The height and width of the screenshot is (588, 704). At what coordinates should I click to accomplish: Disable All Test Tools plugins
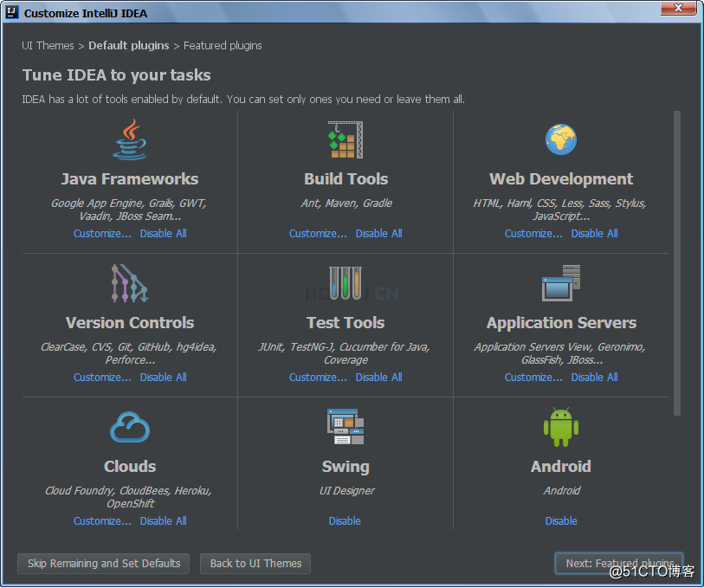[379, 378]
